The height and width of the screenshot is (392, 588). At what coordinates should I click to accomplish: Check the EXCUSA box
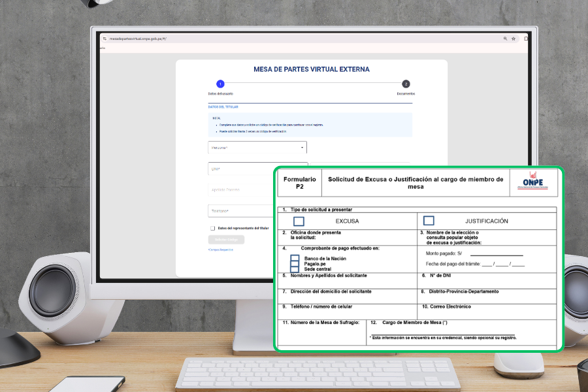(299, 221)
